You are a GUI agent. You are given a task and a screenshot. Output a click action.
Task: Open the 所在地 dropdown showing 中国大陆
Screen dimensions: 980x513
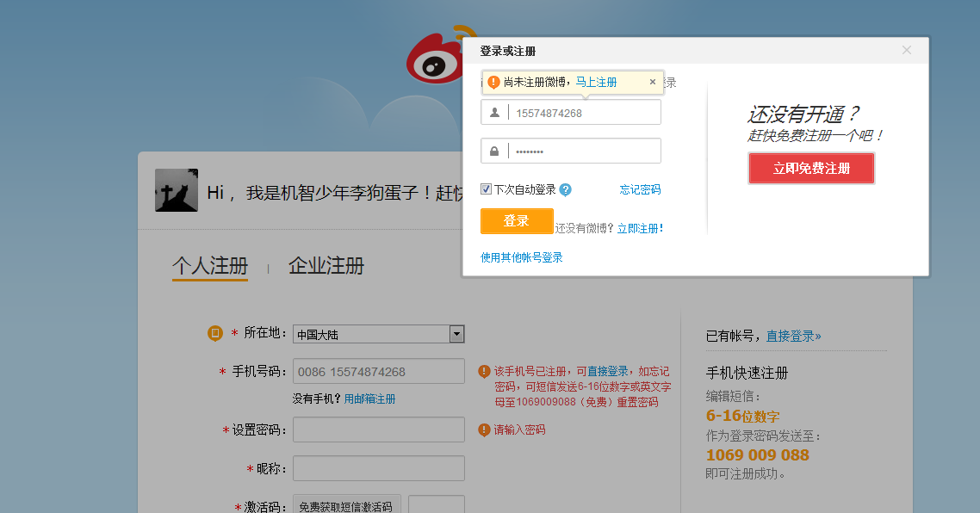pos(379,334)
